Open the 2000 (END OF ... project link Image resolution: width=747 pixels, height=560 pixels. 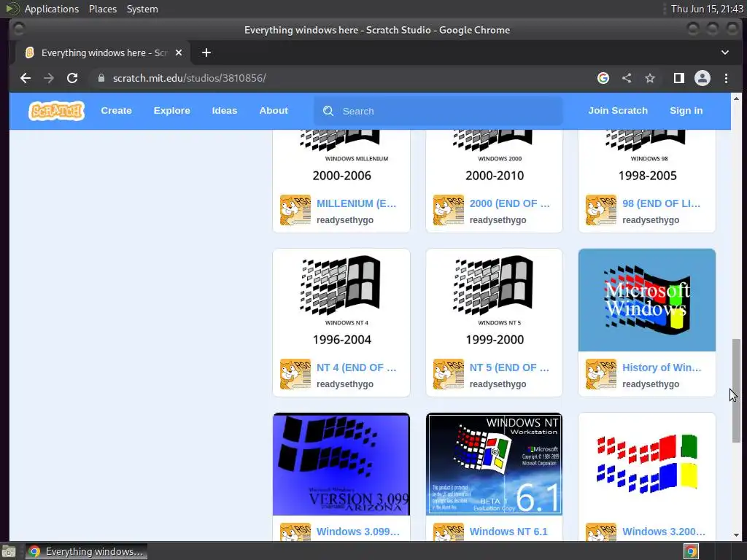pos(509,203)
